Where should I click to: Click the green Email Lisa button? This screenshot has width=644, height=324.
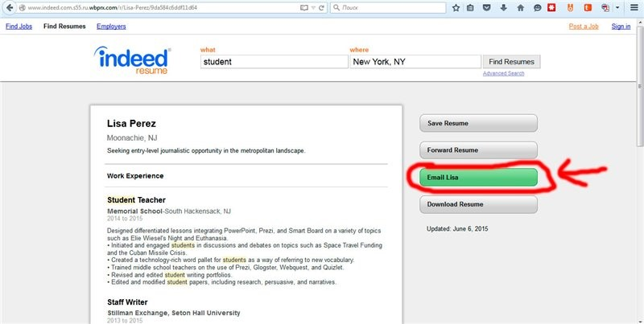[478, 178]
